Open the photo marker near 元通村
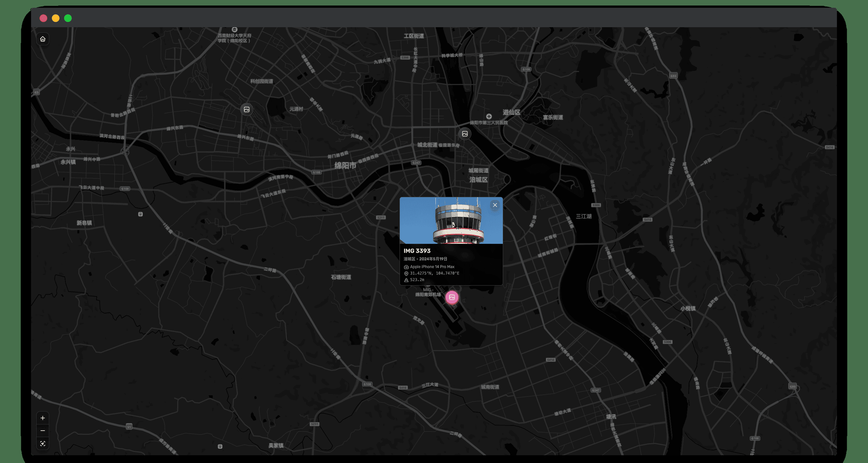The image size is (868, 463). coord(246,109)
